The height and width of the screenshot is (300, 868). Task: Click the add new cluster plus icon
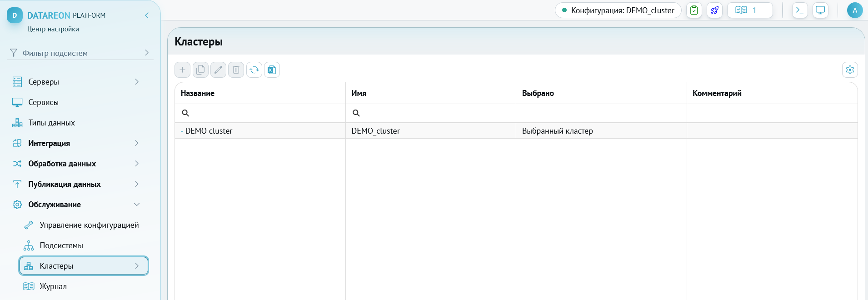coord(183,70)
